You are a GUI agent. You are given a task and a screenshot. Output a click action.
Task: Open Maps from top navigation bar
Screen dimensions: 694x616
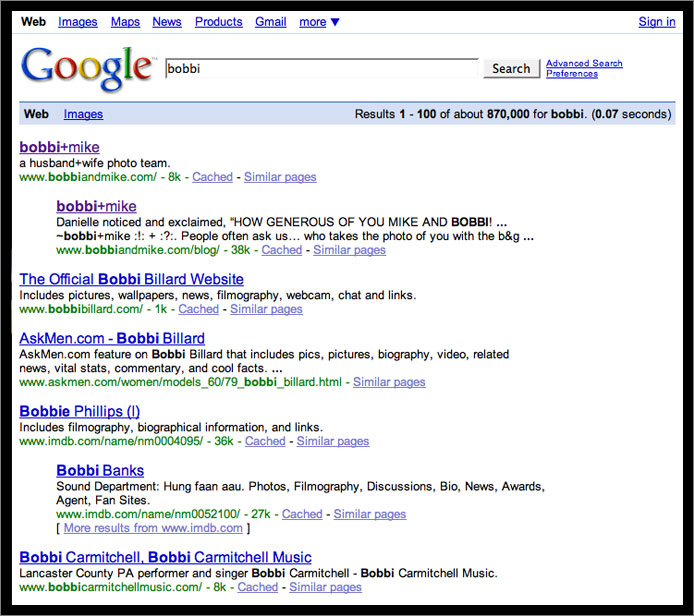point(125,22)
